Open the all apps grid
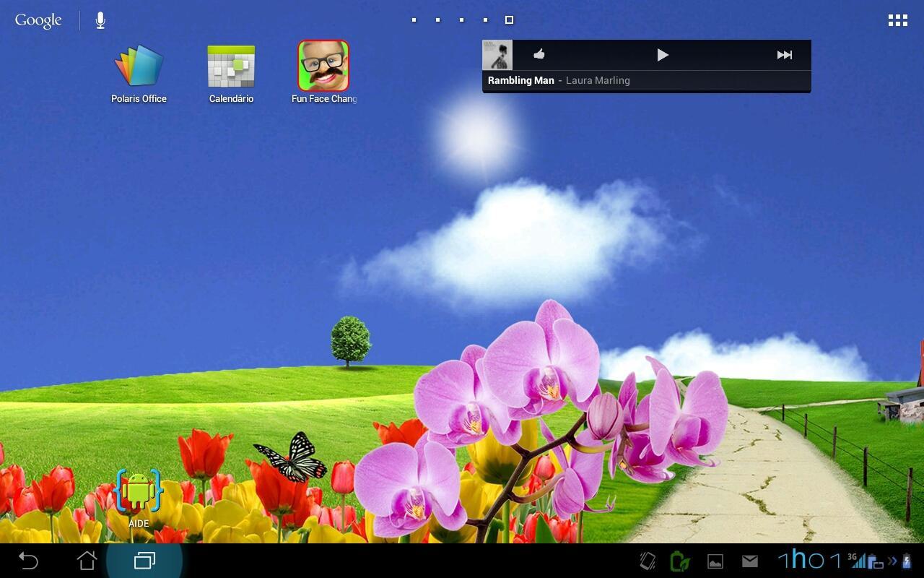The image size is (924, 578). (x=897, y=20)
